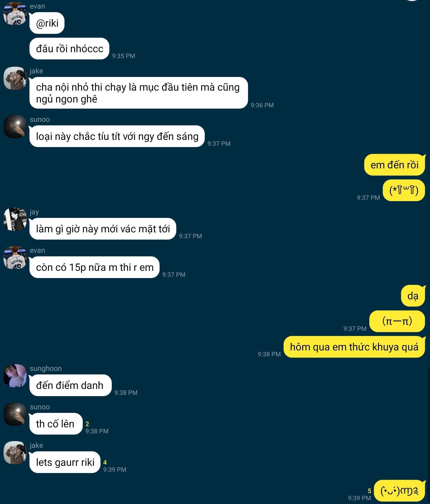The image size is (430, 504).
Task: Tap evan's avatar beside 15p message
Action: pos(15,258)
